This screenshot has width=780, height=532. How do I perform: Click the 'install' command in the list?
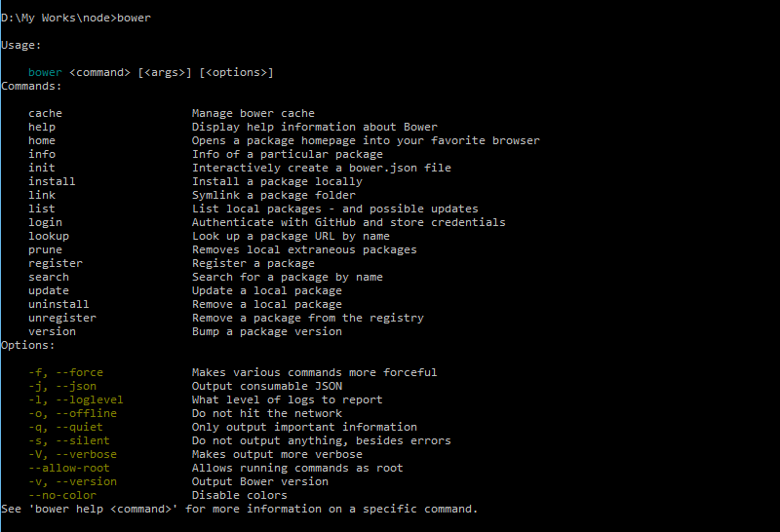(53, 181)
